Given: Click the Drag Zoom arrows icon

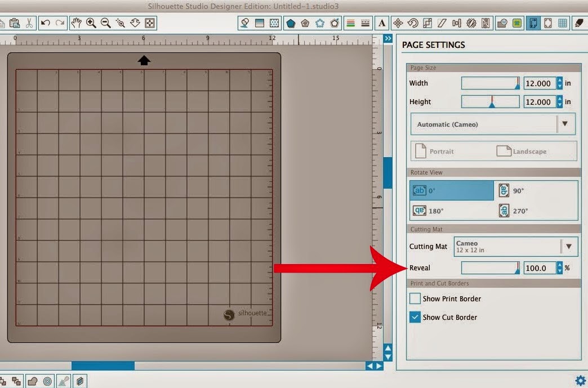Looking at the screenshot, I should 135,23.
